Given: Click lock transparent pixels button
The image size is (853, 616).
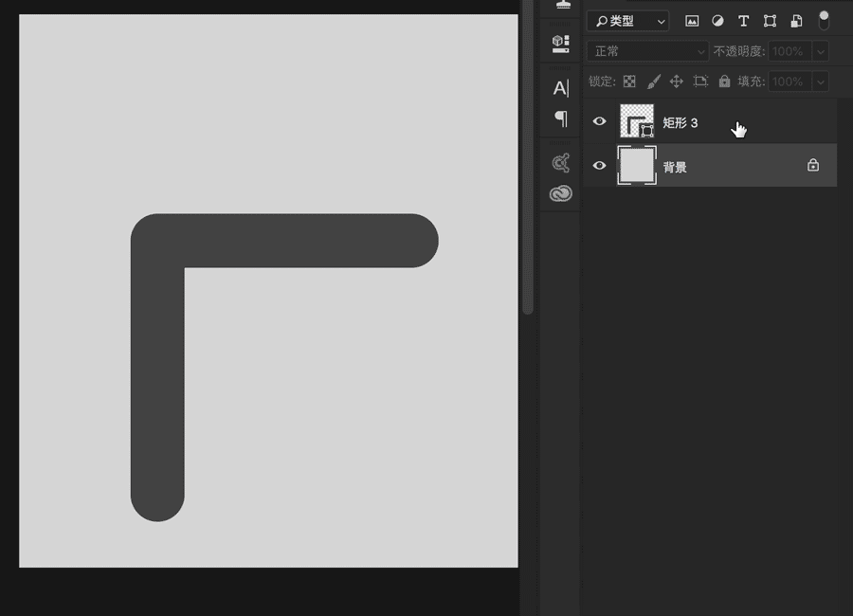Looking at the screenshot, I should 629,82.
